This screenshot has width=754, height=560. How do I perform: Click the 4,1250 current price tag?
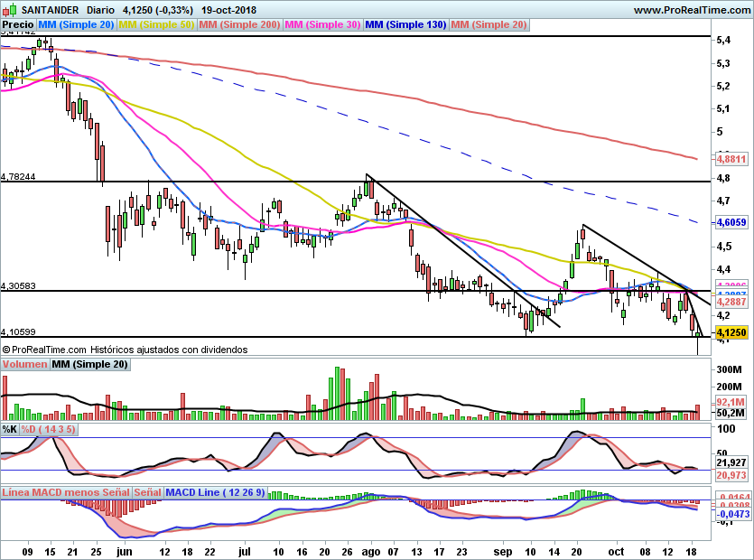731,332
